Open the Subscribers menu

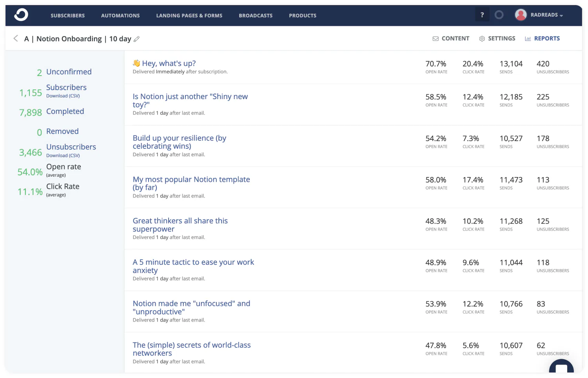[x=67, y=16]
